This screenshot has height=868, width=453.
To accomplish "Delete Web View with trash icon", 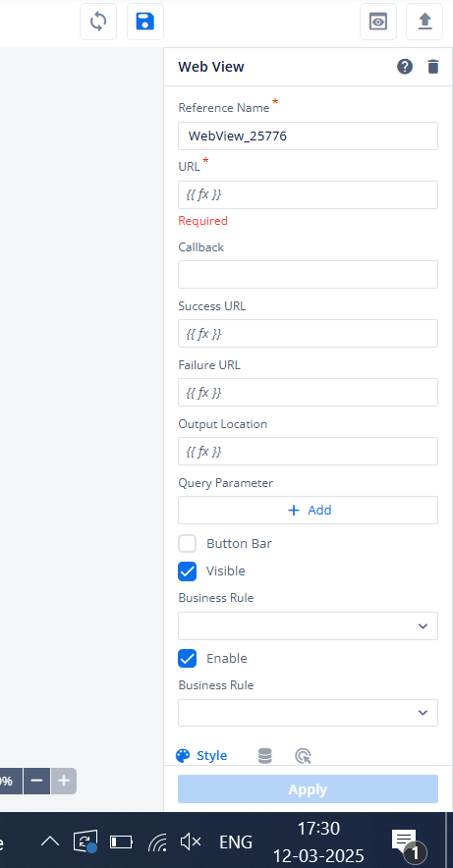I will point(433,67).
